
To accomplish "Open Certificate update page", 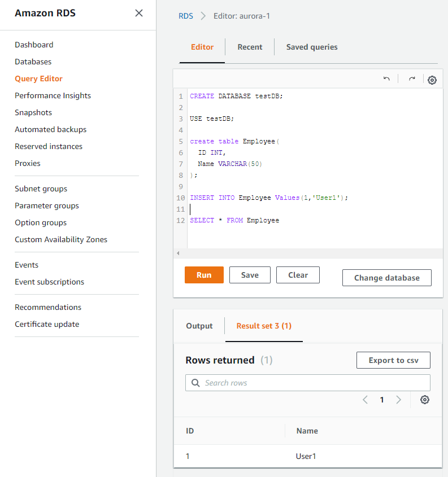I will coord(47,324).
